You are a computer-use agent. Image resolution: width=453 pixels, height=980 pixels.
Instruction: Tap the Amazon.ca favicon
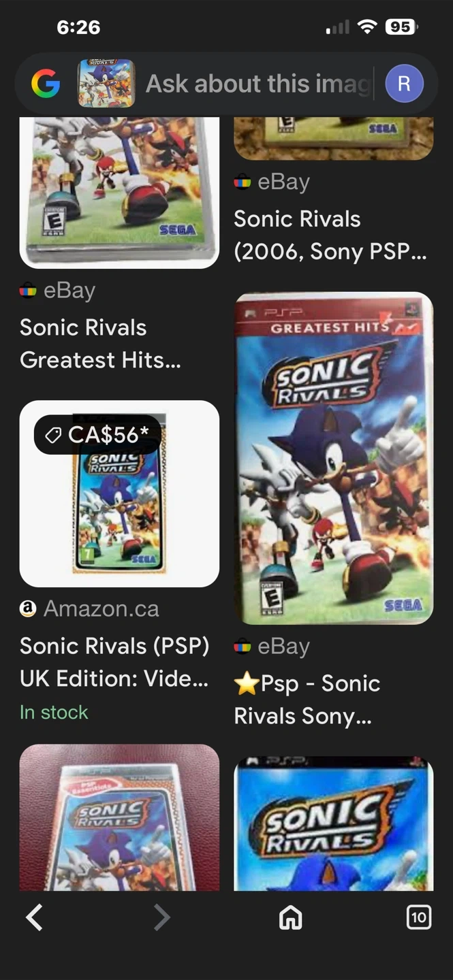(x=28, y=608)
